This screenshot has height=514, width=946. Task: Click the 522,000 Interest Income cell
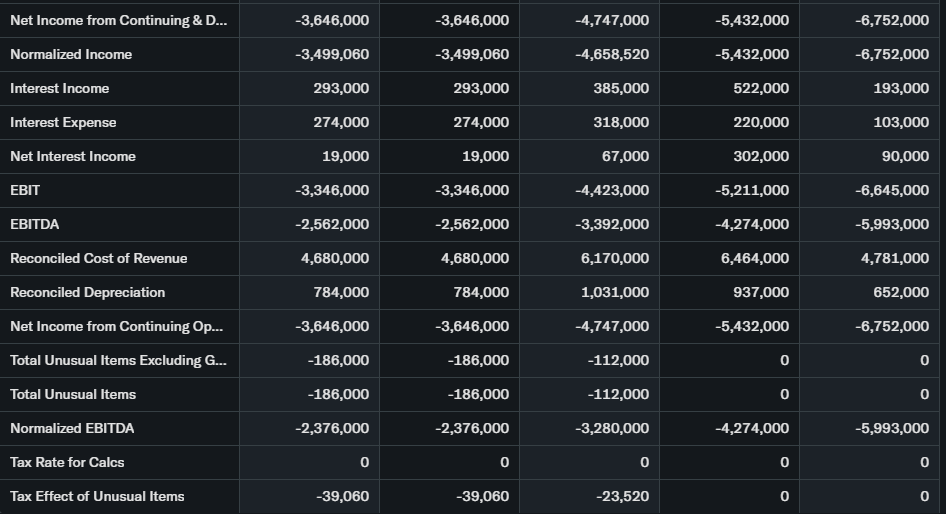pos(763,88)
